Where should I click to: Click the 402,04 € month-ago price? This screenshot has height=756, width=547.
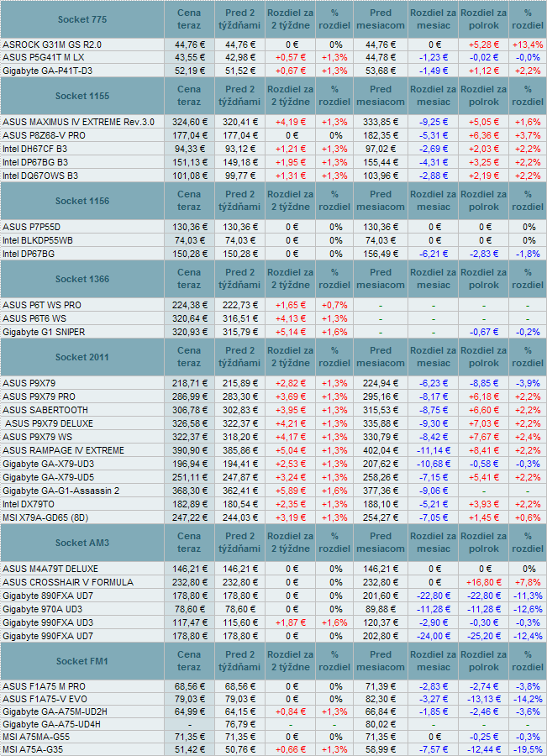coord(381,451)
